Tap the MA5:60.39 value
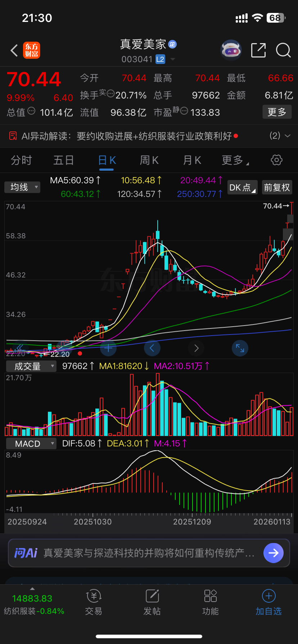 [75, 180]
